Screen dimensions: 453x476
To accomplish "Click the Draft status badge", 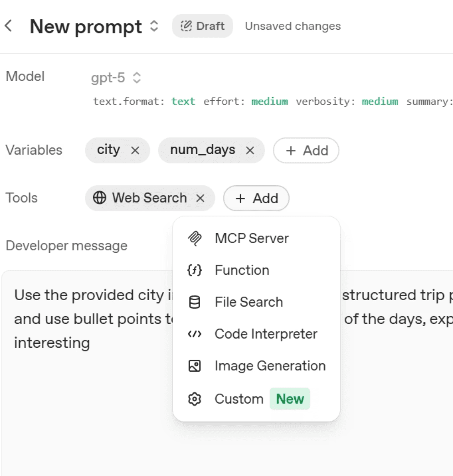I will pos(202,26).
